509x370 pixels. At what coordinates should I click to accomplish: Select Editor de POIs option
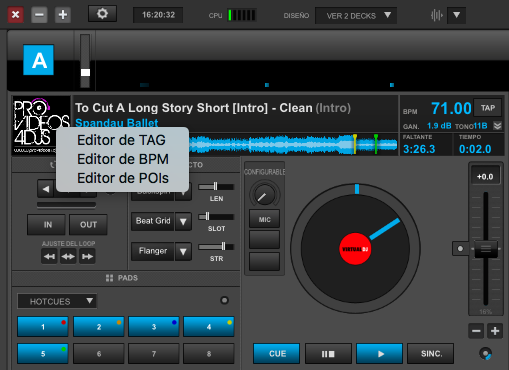[x=122, y=178]
